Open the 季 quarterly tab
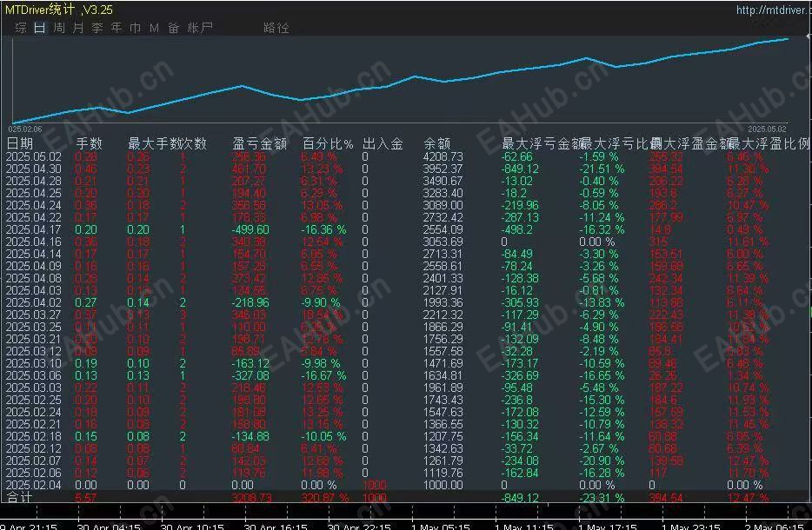The height and width of the screenshot is (530, 812). 97,28
